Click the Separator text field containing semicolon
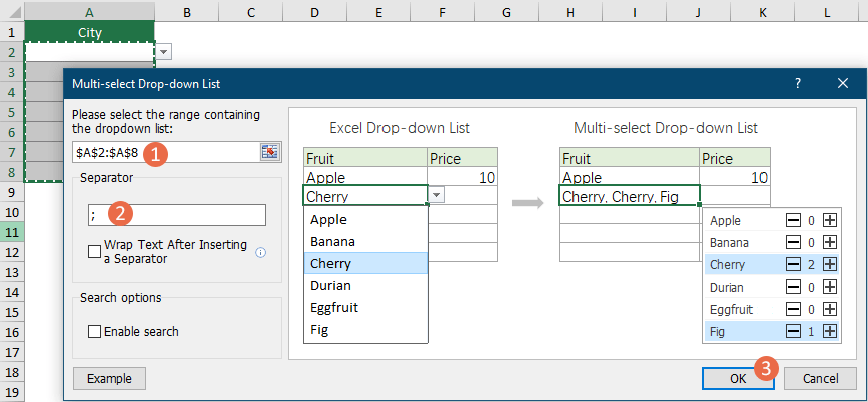The image size is (868, 402). [177, 215]
